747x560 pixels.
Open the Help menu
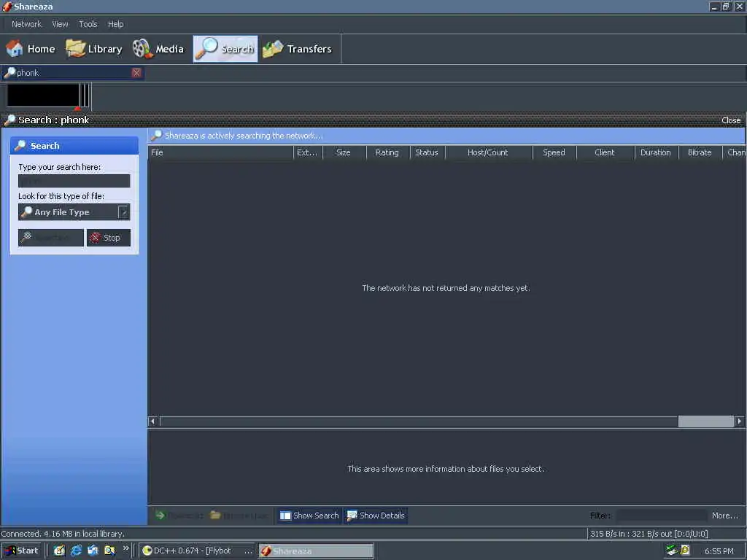coord(115,24)
